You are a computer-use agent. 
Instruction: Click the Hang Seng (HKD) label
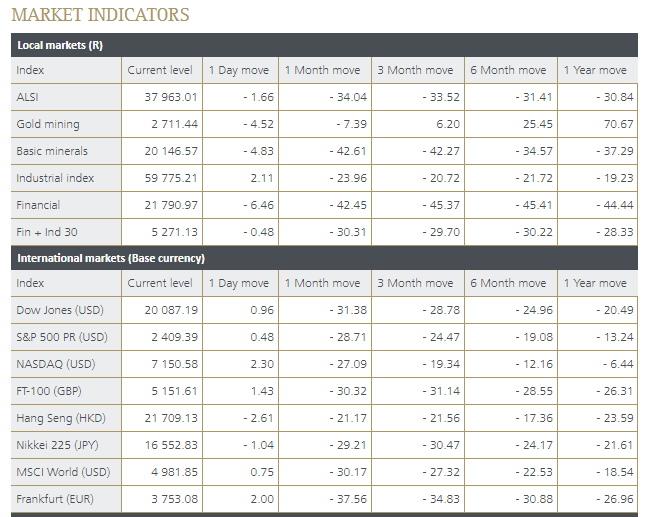coord(60,418)
